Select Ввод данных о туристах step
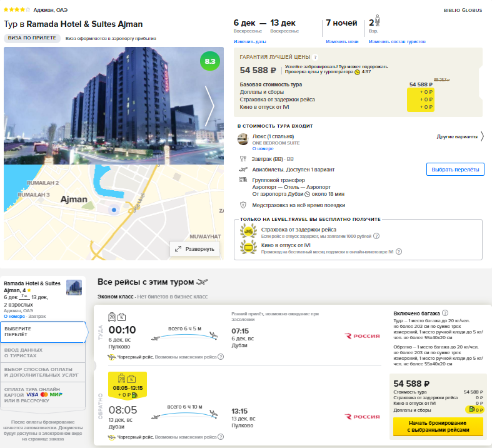The width and height of the screenshot is (492, 448). pos(43,353)
